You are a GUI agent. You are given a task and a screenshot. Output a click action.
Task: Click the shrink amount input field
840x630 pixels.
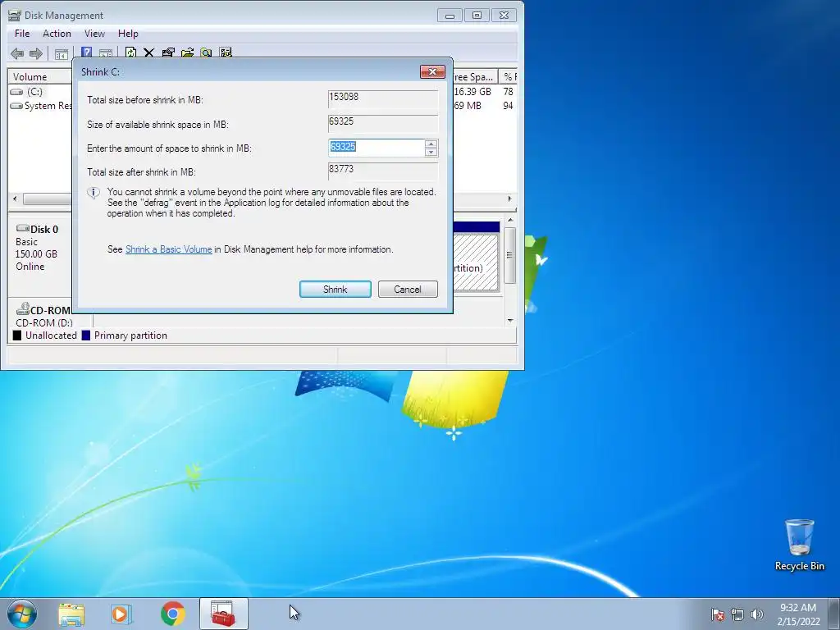coord(377,148)
